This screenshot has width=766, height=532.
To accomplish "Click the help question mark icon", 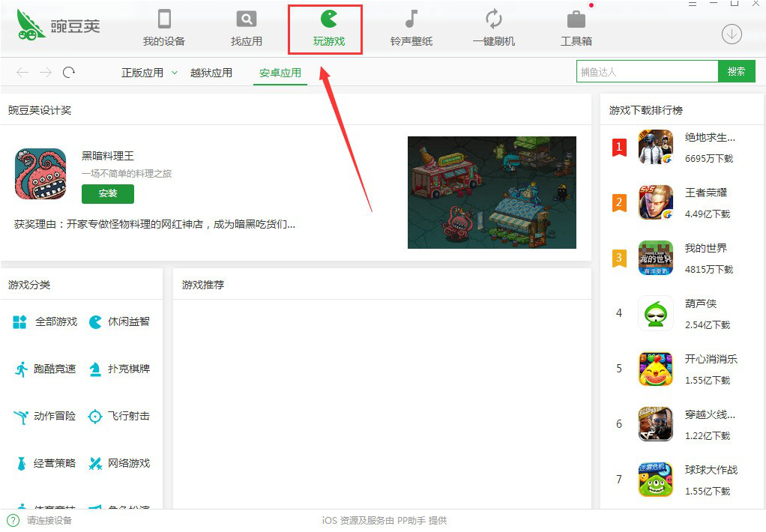I will [x=13, y=520].
